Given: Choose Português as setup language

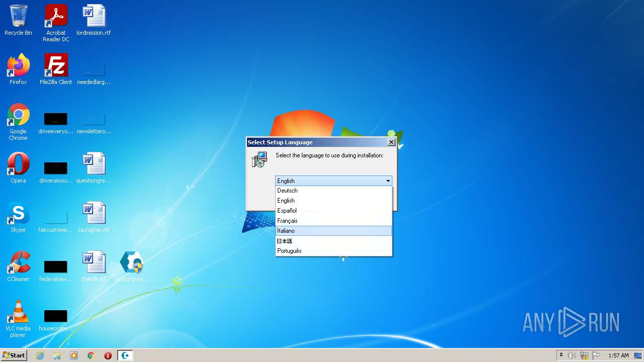Looking at the screenshot, I should click(334, 251).
